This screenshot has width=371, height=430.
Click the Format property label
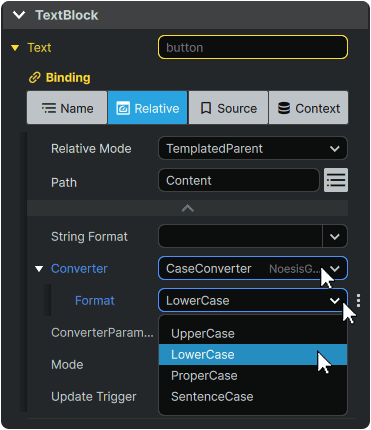point(95,301)
